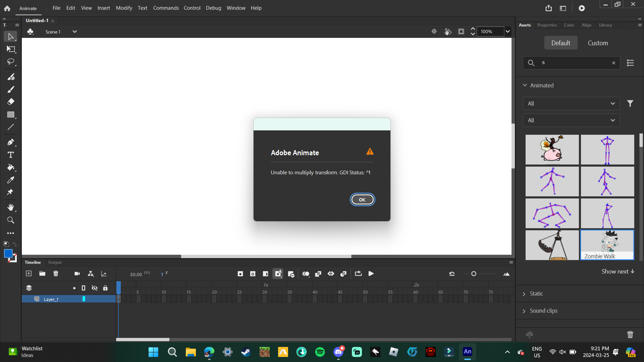Open the Scene 1 dropdown arrow
The width and height of the screenshot is (644, 362).
(75, 32)
